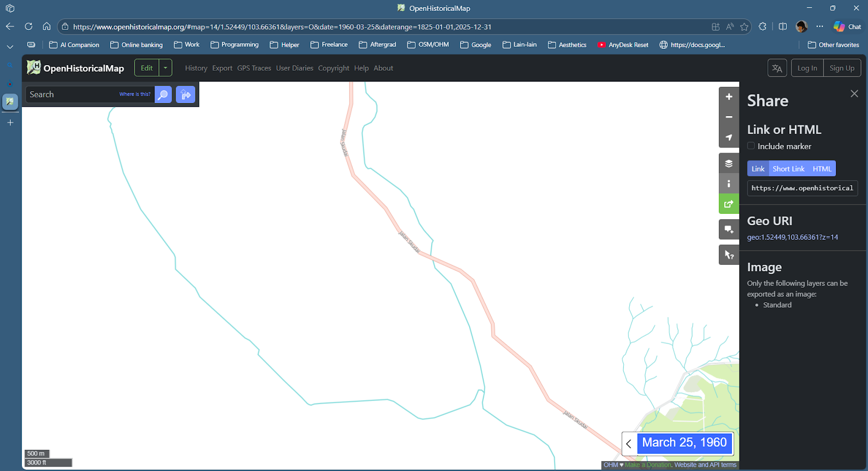Open a new tab in vertical tabs
868x471 pixels.
(10, 123)
